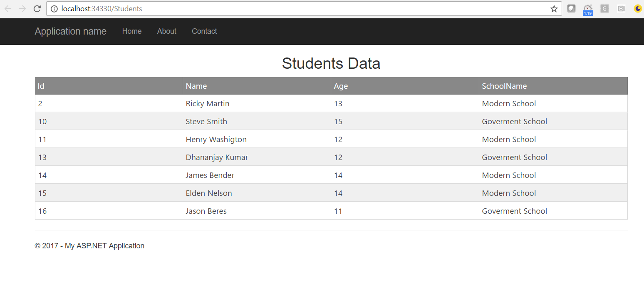This screenshot has height=290, width=644.
Task: Select the Jason Beres row name
Action: point(206,211)
